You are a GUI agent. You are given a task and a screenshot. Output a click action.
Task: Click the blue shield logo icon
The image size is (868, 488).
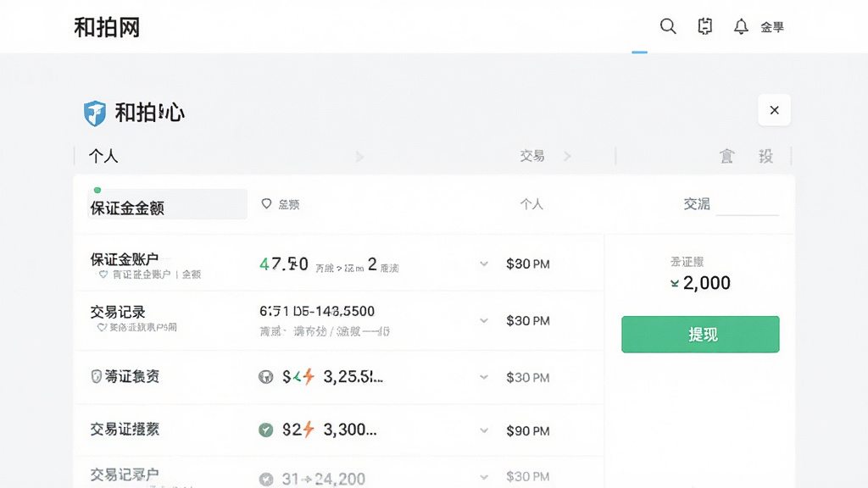[95, 114]
